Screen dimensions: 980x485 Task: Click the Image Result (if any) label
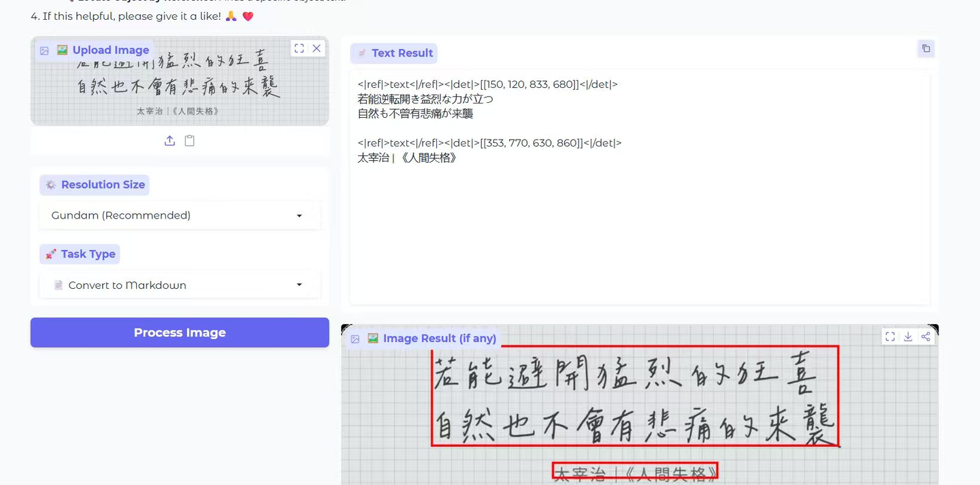424,338
